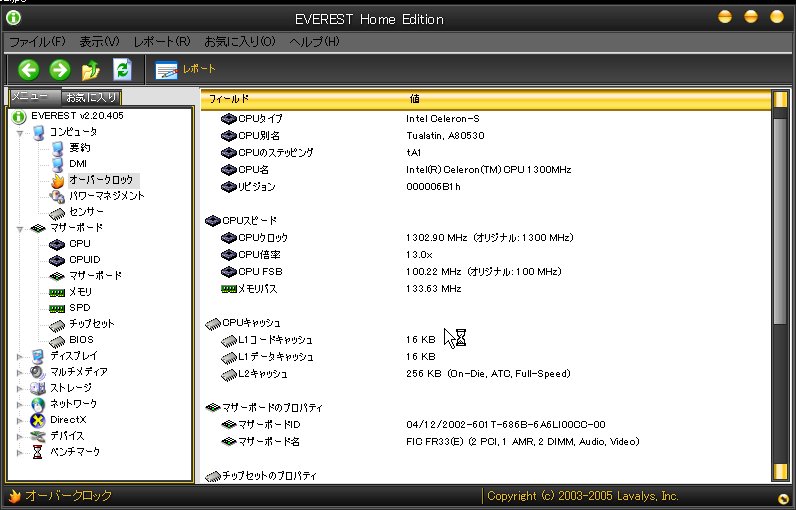This screenshot has height=510, width=796.
Task: Select the マルチメディア speaker icon
Action: tap(38, 372)
